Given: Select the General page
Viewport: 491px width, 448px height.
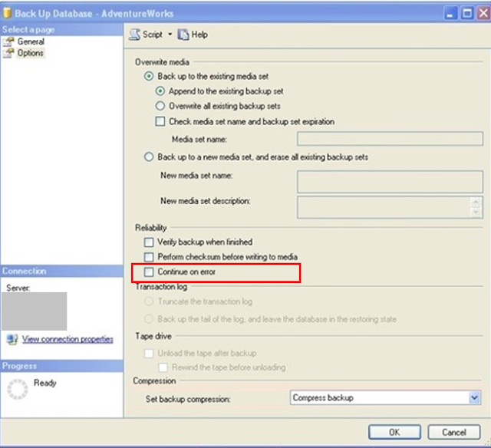Looking at the screenshot, I should tap(31, 41).
